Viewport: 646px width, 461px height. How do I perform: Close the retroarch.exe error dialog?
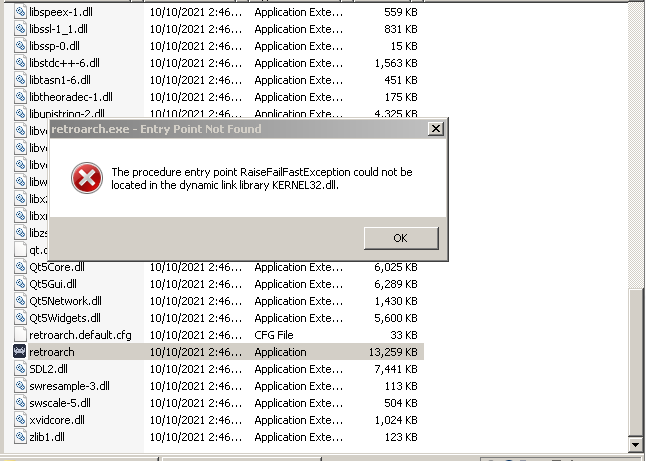435,129
